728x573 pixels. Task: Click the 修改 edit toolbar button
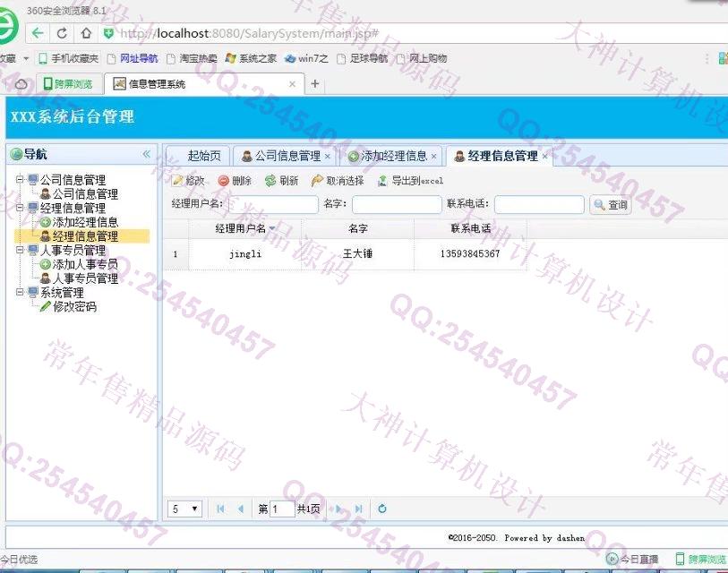[x=188, y=181]
